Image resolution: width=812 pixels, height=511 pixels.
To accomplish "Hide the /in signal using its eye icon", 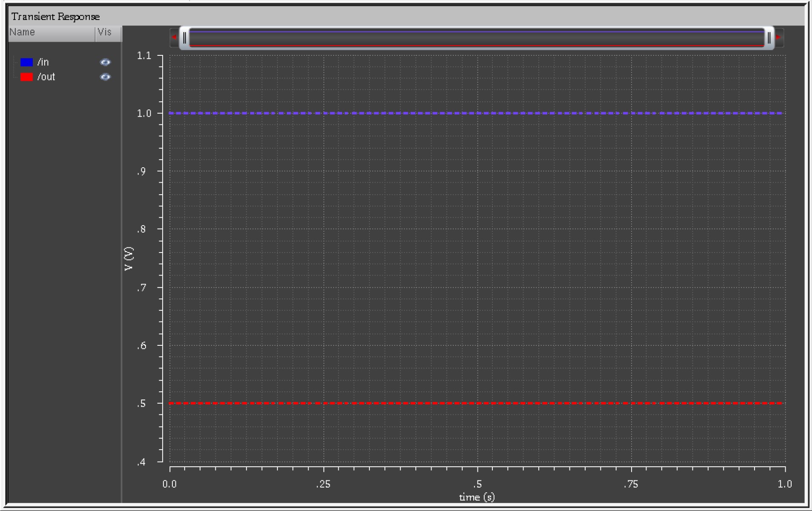I will point(105,62).
